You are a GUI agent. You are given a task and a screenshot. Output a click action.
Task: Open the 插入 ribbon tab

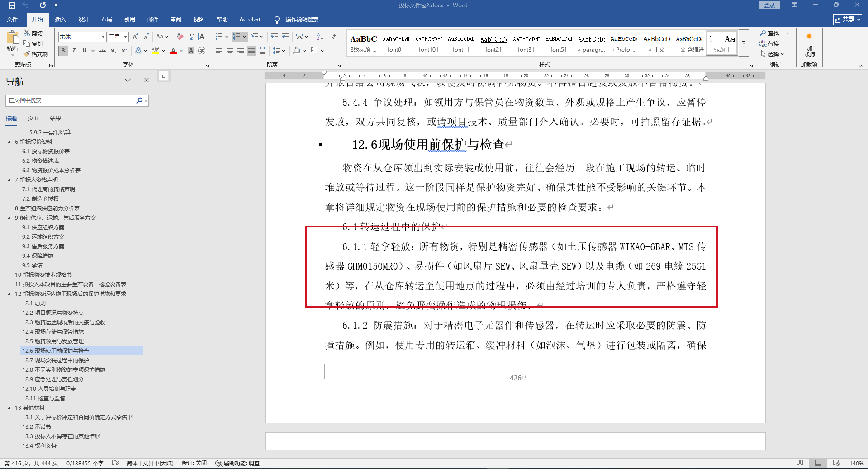click(x=60, y=19)
